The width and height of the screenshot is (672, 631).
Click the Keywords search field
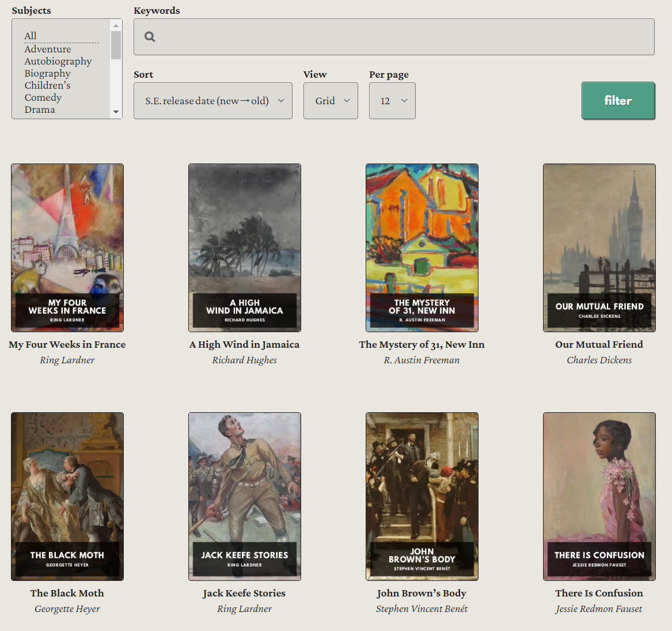pos(394,36)
